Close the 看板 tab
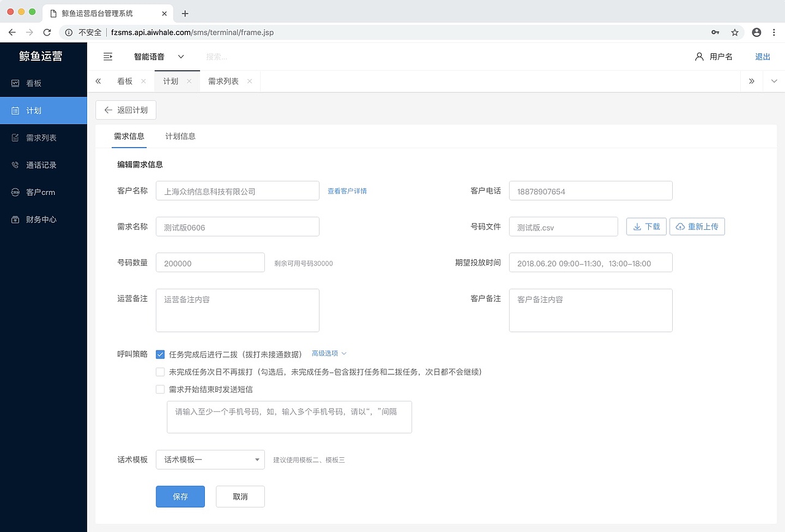This screenshot has height=532, width=785. click(x=144, y=81)
